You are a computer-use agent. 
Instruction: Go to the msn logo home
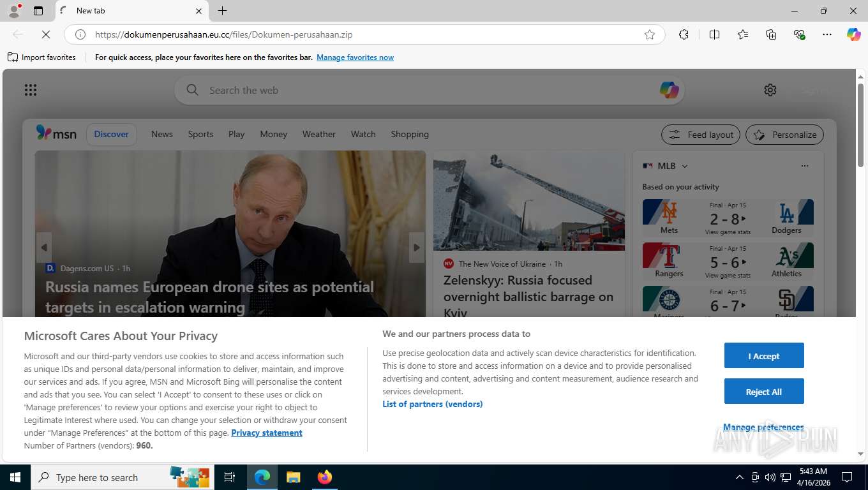(x=56, y=134)
